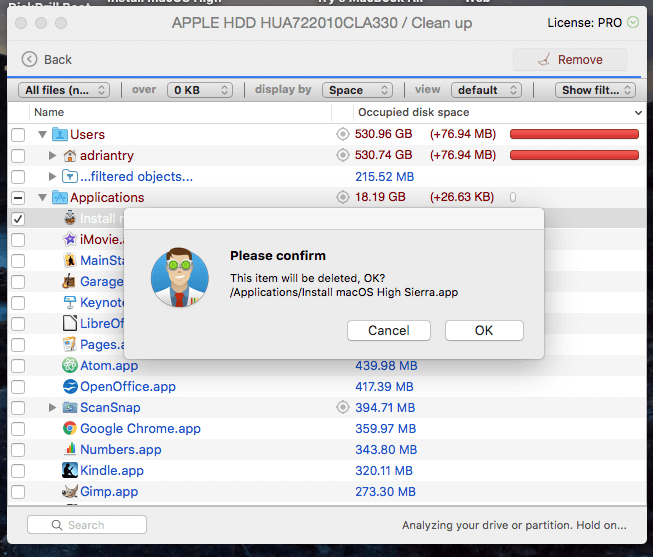This screenshot has width=653, height=557.
Task: Check the Google Chrome.app checkbox
Action: pyautogui.click(x=18, y=429)
